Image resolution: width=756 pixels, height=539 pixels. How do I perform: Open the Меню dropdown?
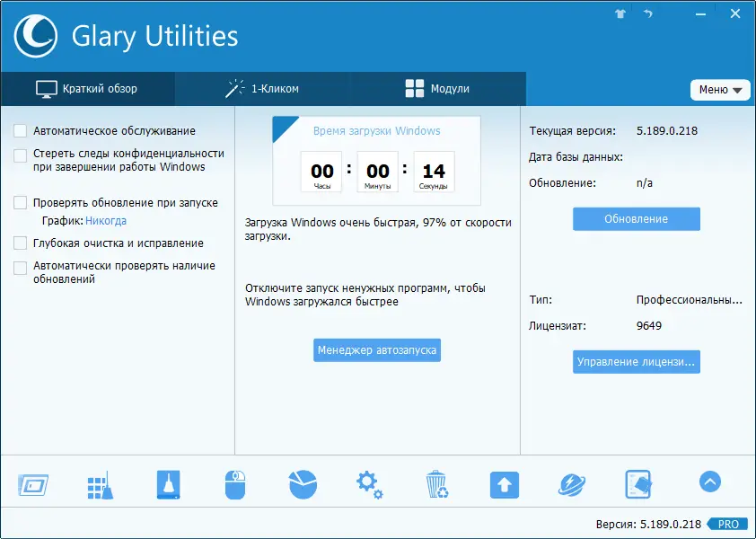click(x=720, y=90)
